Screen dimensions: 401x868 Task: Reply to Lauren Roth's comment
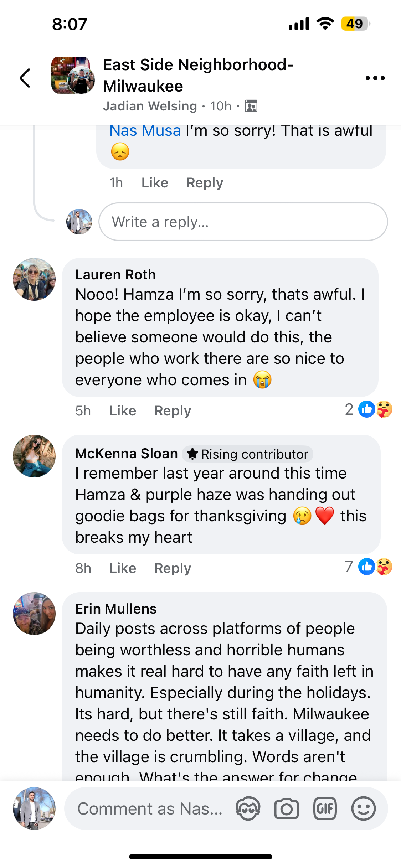(x=173, y=411)
